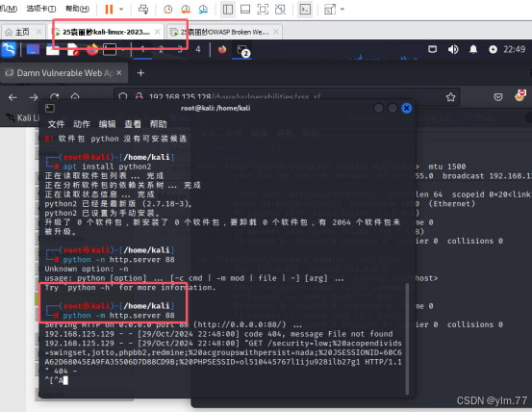
Task: Open the Kali applications menu
Action: (9, 49)
